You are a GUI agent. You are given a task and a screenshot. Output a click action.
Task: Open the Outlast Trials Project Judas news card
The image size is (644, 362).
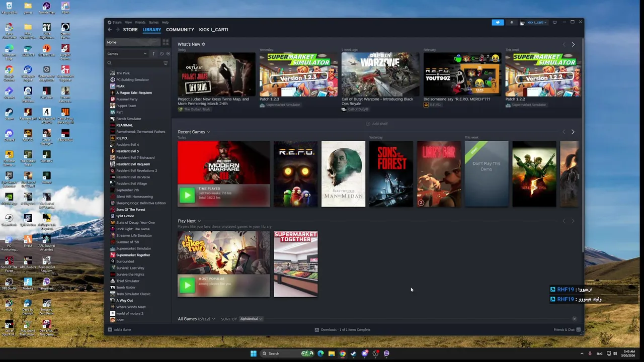click(x=216, y=74)
